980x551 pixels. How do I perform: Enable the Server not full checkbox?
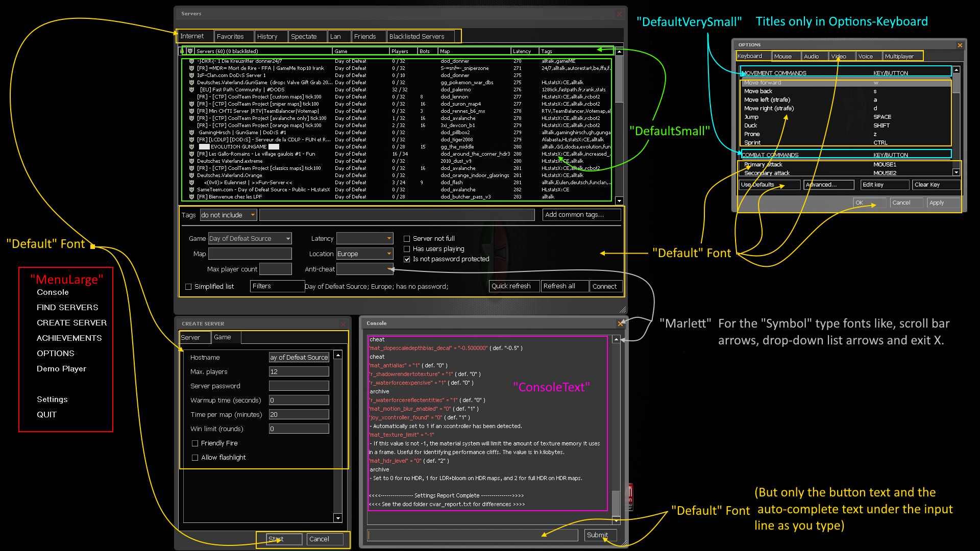pos(407,239)
